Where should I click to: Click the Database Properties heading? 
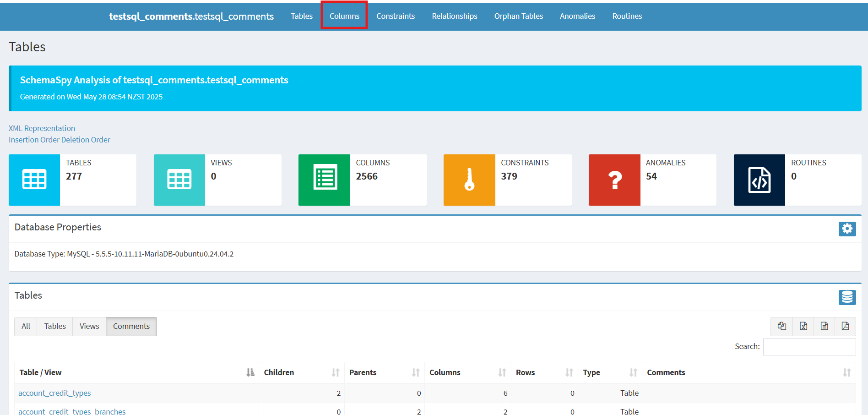tap(58, 227)
